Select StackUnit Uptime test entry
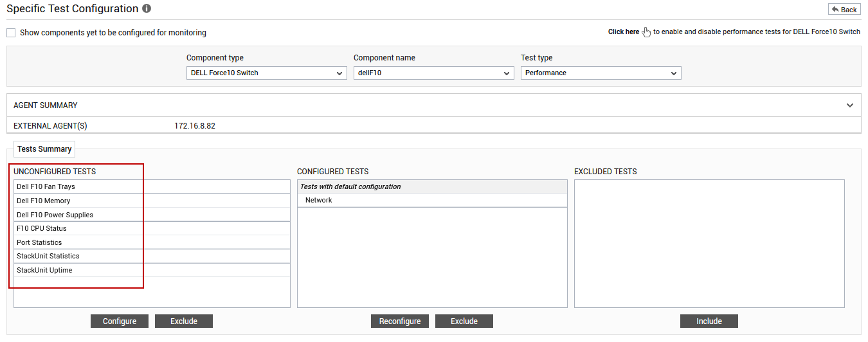Image resolution: width=868 pixels, height=342 pixels. coord(152,270)
